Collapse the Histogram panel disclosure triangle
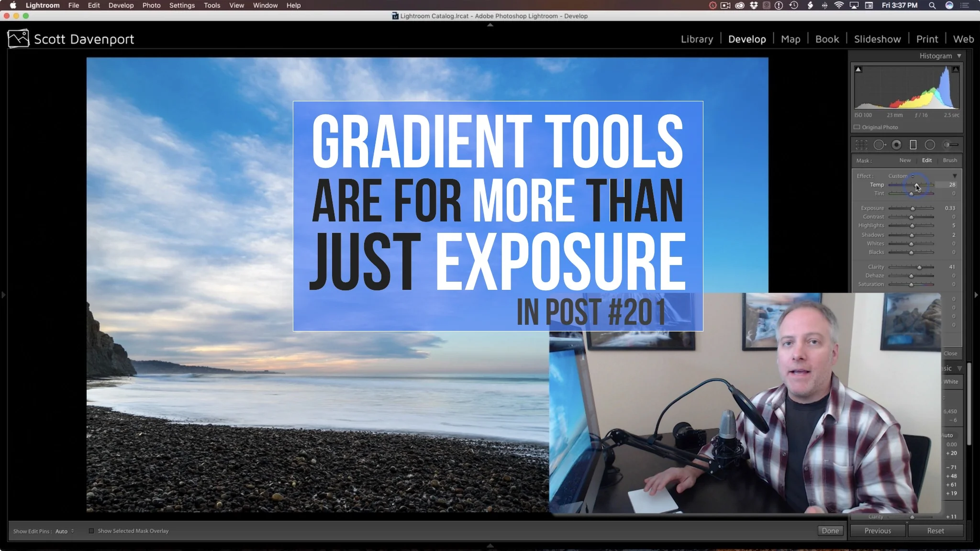Image resolution: width=980 pixels, height=551 pixels. [x=959, y=55]
